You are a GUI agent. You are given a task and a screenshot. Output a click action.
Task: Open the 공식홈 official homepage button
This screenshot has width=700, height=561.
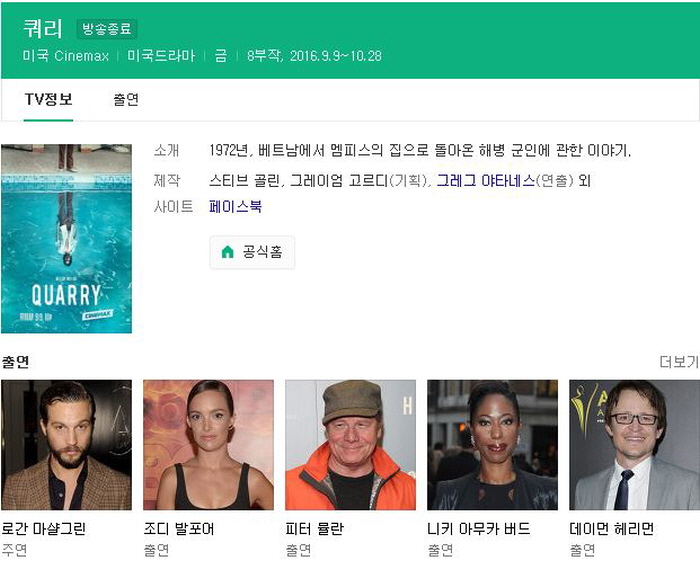click(x=252, y=252)
